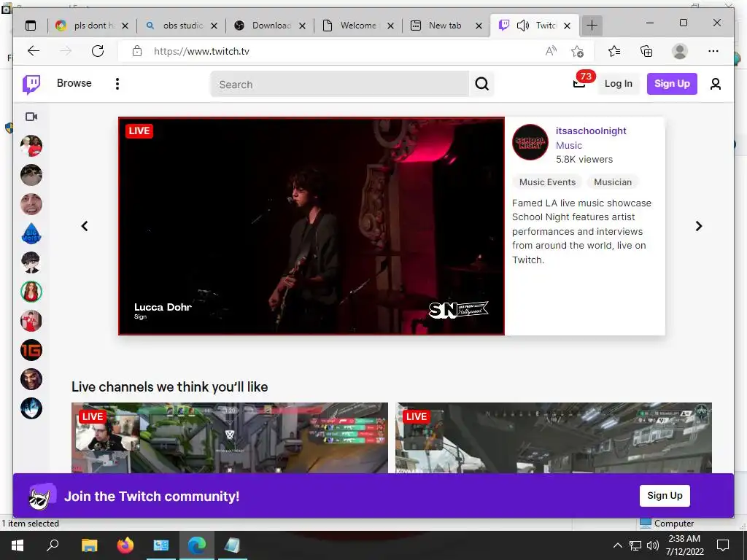Go back using browser back arrow
The height and width of the screenshot is (560, 747).
click(34, 51)
